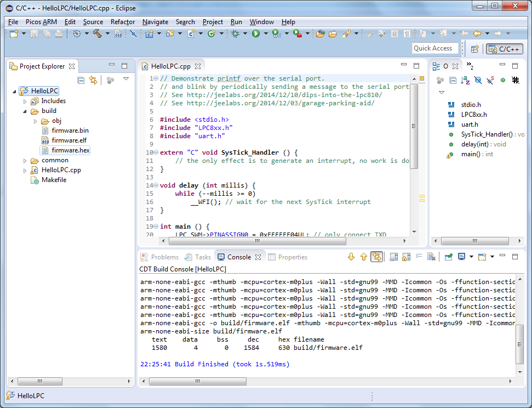Click the Back navigation yellow arrow
This screenshot has height=408, width=532.
[x=477, y=33]
